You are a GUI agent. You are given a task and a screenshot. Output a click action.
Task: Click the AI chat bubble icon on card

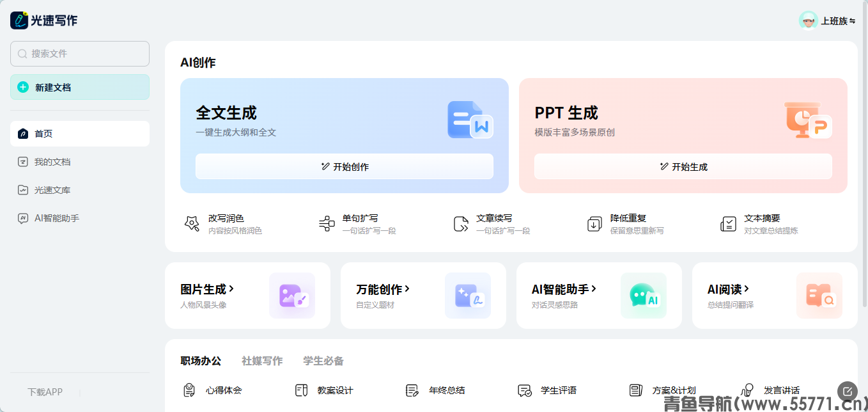pos(644,296)
